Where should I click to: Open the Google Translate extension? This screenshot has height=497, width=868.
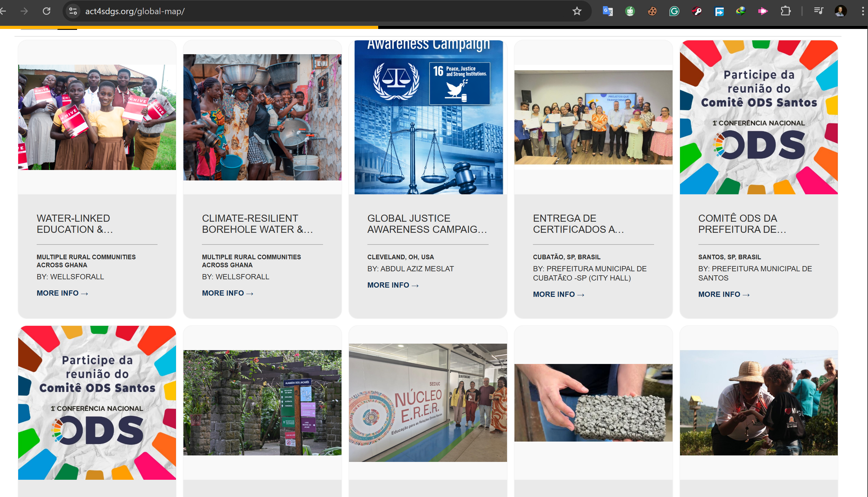click(x=608, y=11)
